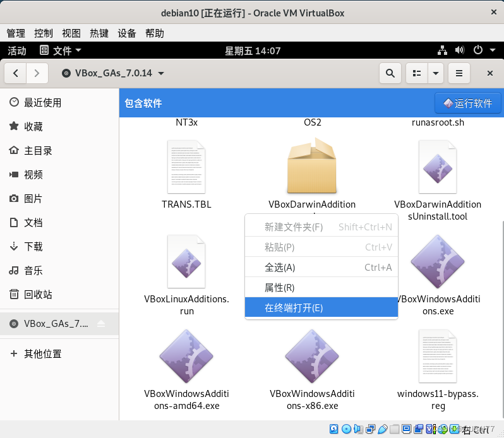Open 回收站 trash in sidebar
The image size is (504, 438).
59,295
